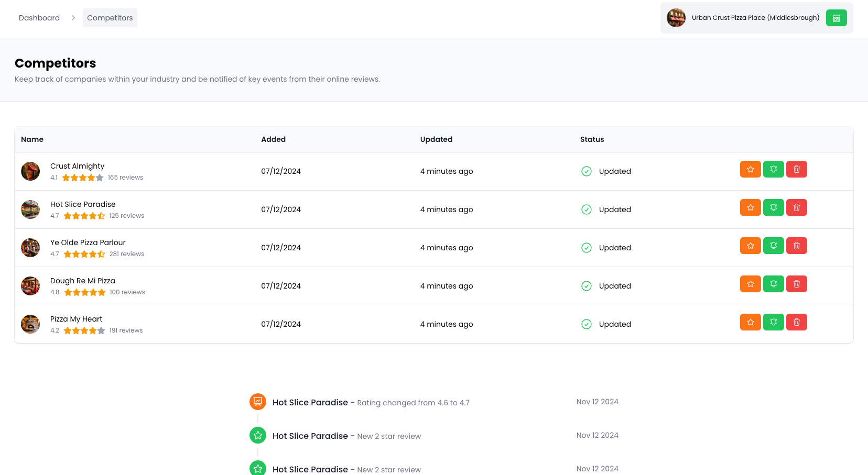Click the orange star button for Dough Re Mi Pizza
The height and width of the screenshot is (475, 868).
750,284
